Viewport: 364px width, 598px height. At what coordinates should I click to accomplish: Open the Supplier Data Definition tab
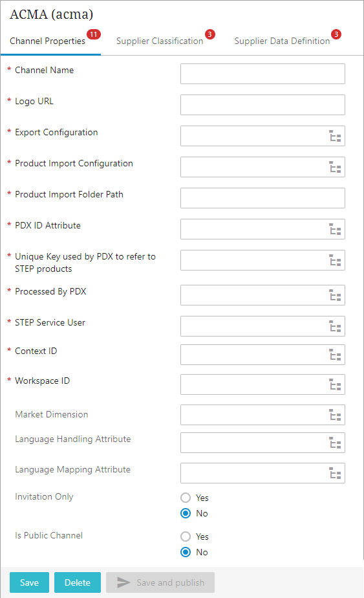(x=282, y=41)
